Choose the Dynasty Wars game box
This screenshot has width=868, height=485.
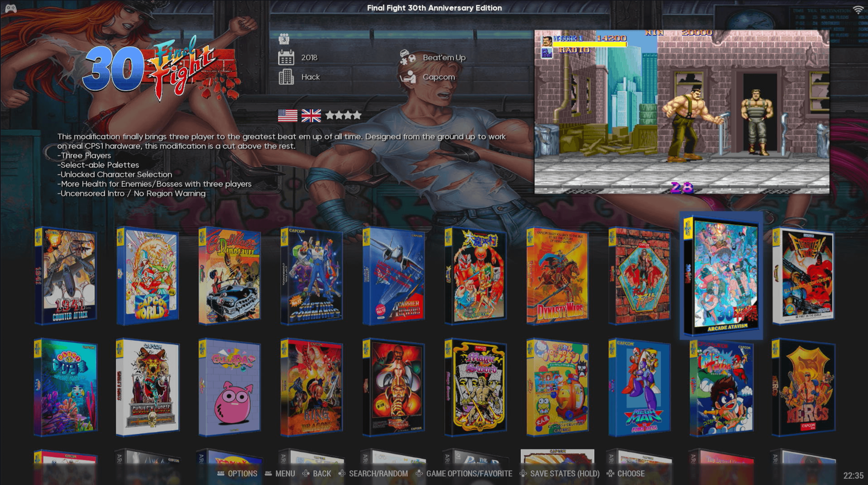pos(557,276)
